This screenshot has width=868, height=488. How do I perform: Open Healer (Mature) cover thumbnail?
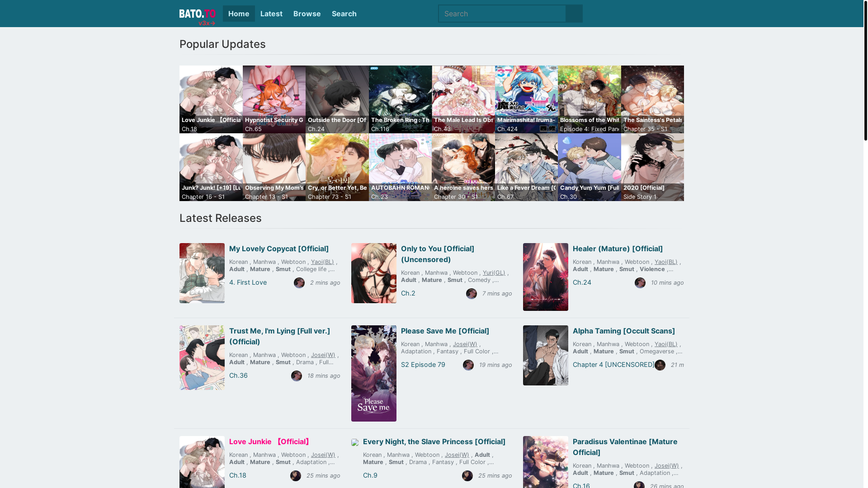(546, 277)
